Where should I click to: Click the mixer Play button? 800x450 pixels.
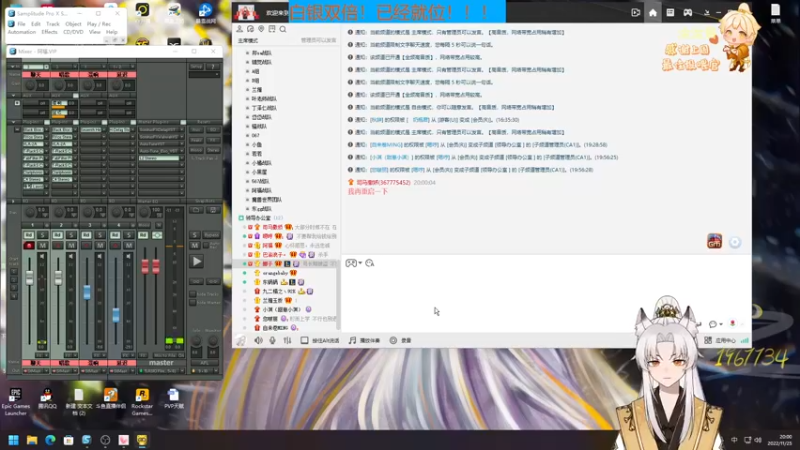click(197, 262)
